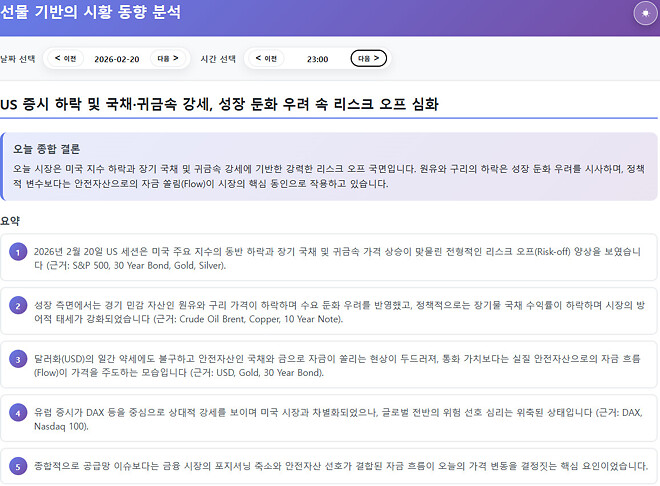Click the number 4 summary badge

(x=18, y=413)
